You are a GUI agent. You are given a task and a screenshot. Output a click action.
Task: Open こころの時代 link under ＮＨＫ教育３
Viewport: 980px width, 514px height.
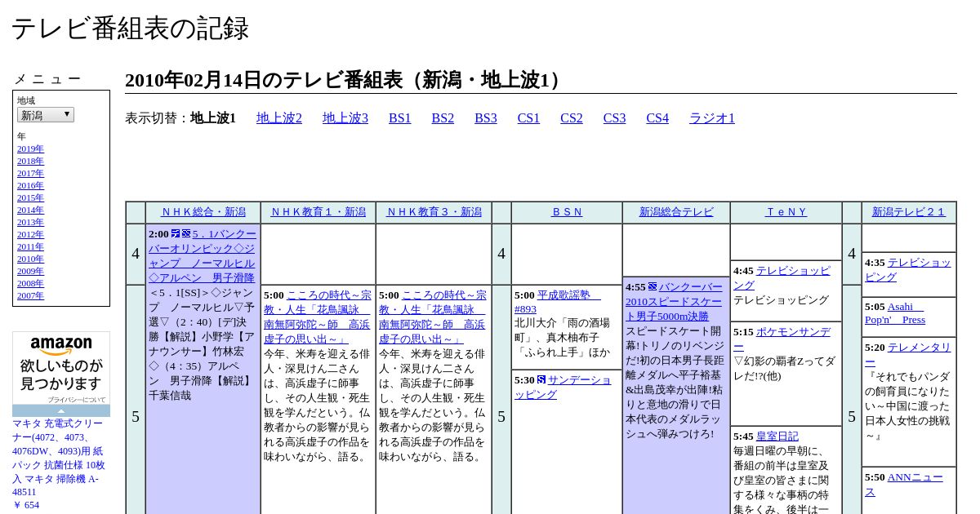tap(433, 317)
